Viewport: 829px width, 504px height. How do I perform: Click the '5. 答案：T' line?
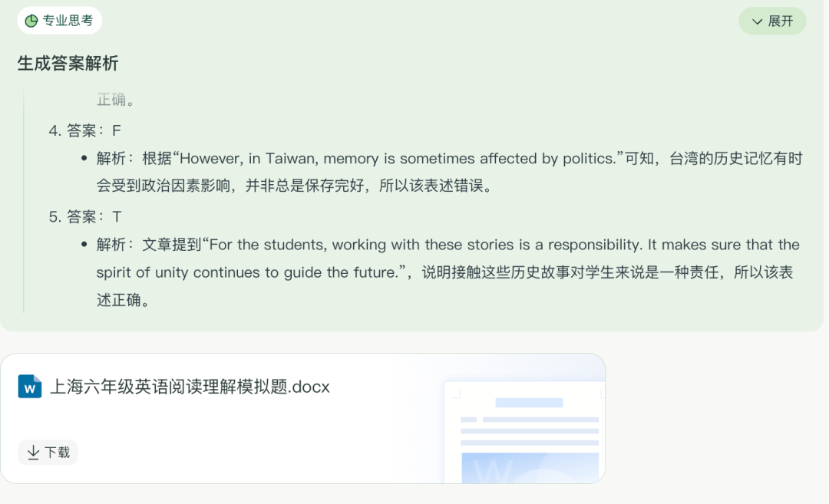pos(85,216)
